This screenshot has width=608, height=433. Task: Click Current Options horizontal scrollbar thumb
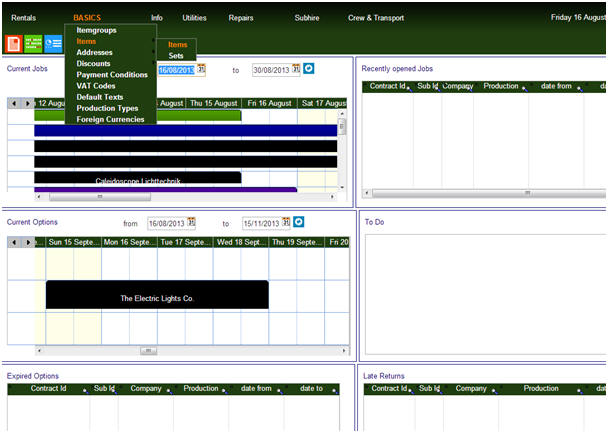[x=149, y=351]
